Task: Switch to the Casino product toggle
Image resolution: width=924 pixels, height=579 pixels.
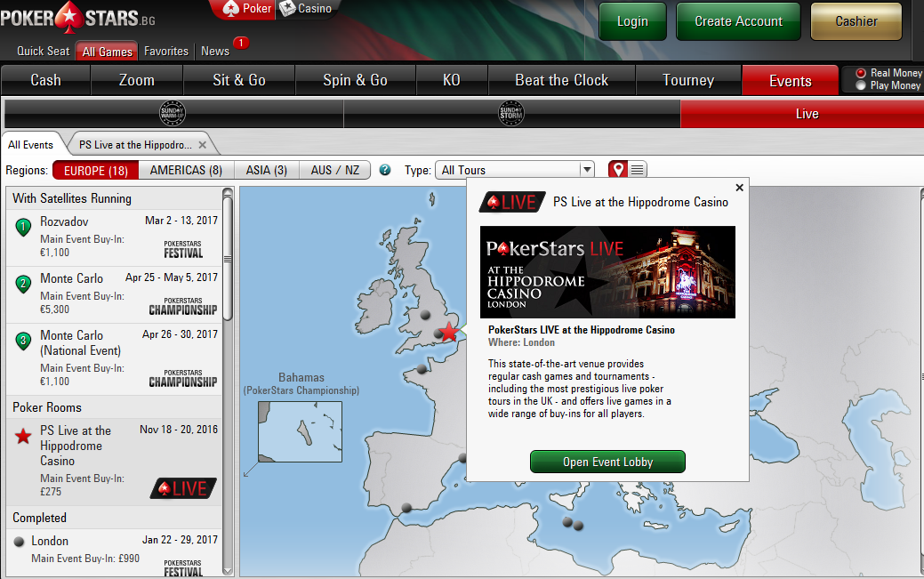Action: coord(306,9)
